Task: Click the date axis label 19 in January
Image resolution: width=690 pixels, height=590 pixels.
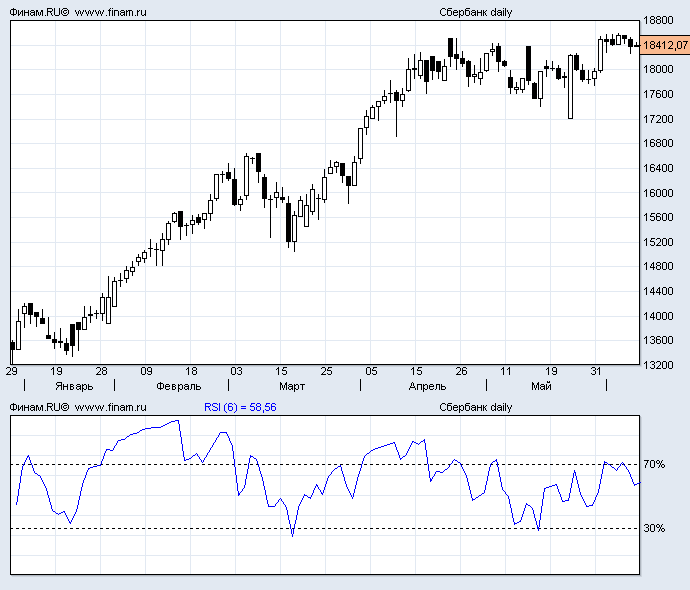Action: (x=56, y=371)
